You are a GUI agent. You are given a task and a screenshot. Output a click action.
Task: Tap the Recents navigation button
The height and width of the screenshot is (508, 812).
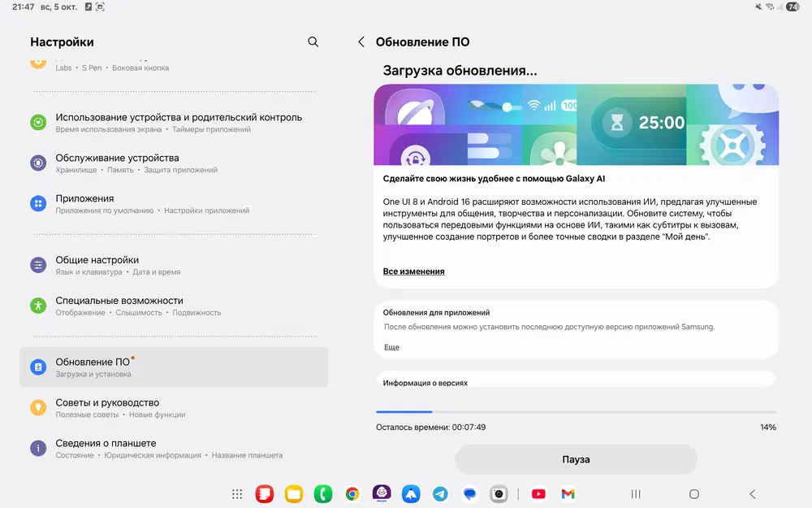(636, 494)
